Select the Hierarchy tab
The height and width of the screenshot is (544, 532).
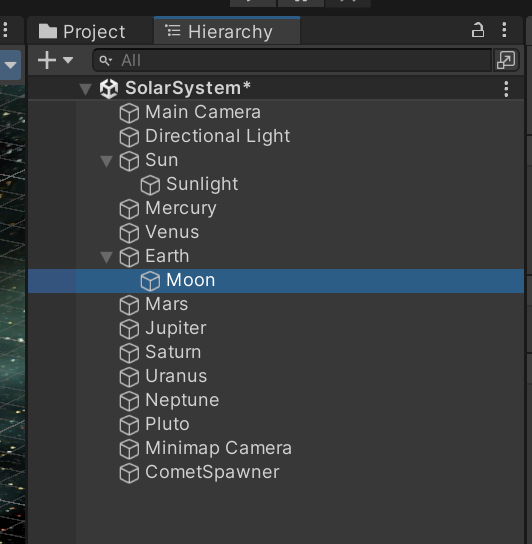(x=227, y=31)
